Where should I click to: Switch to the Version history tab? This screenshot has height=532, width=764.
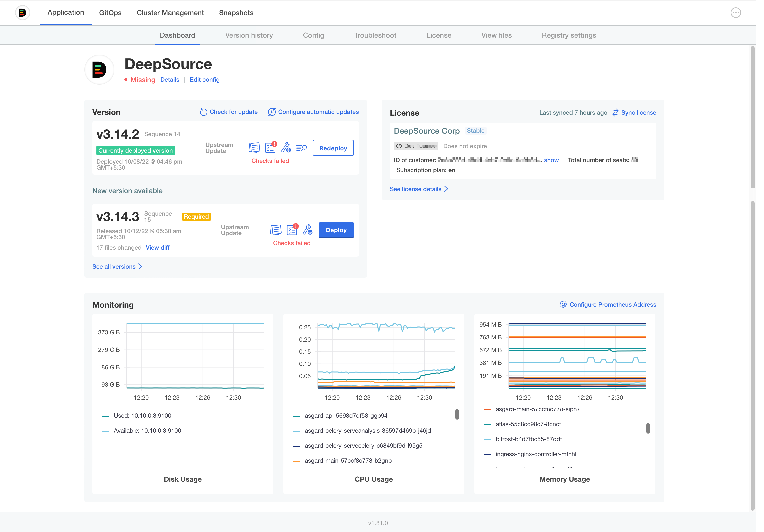249,35
